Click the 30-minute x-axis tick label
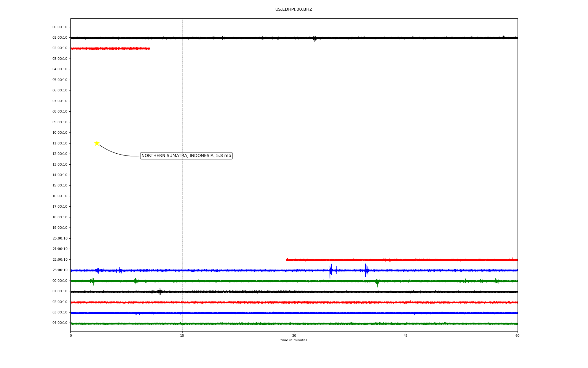 click(294, 335)
